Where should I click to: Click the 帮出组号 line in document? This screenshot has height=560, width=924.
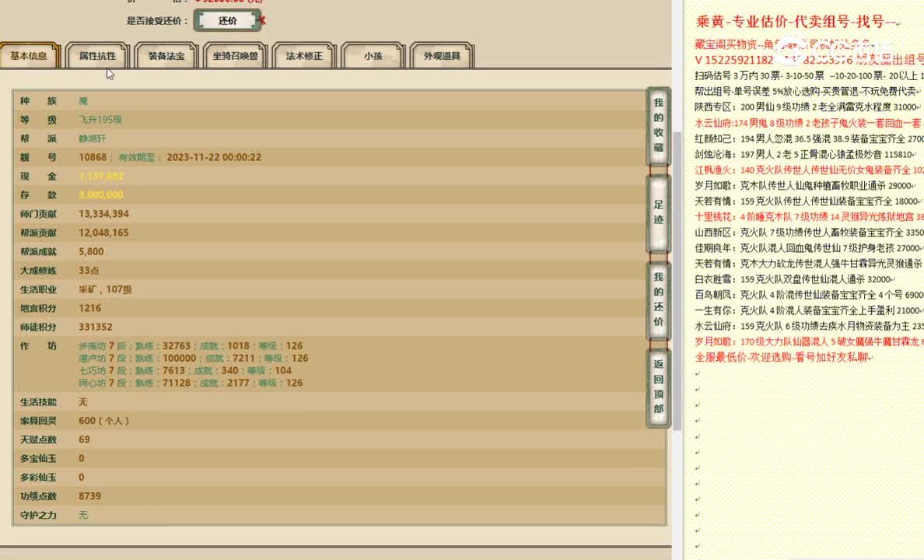807,91
